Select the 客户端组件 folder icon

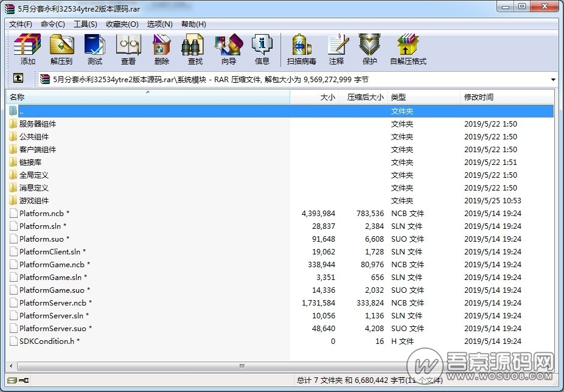(x=13, y=149)
